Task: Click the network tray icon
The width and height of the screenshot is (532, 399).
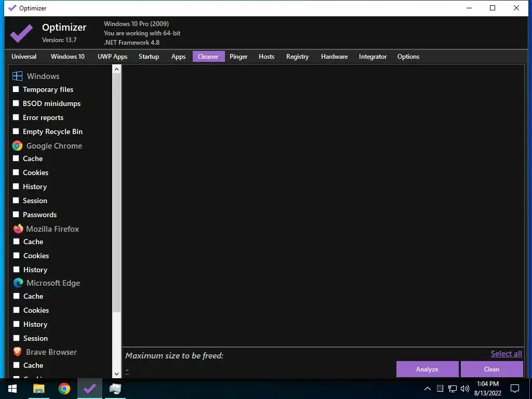Action: pos(453,389)
